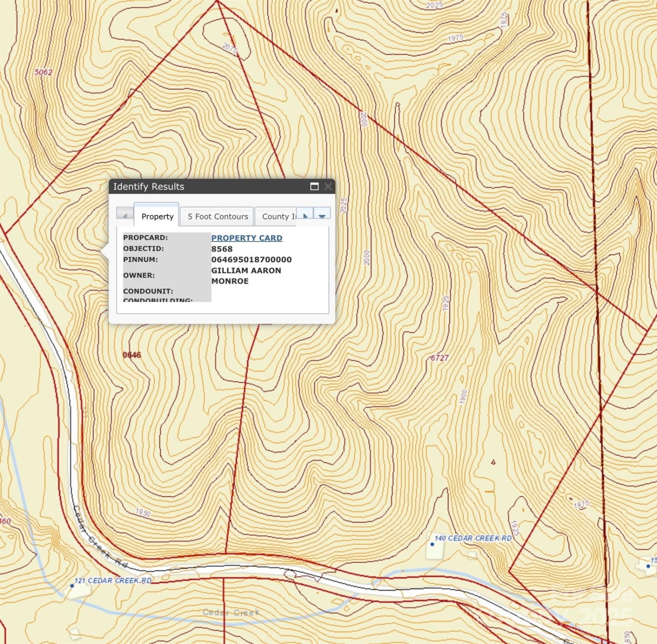Click the building footprint near 121 Cedar Creek Rd
Viewport: 657px width, 644px height.
[x=78, y=593]
